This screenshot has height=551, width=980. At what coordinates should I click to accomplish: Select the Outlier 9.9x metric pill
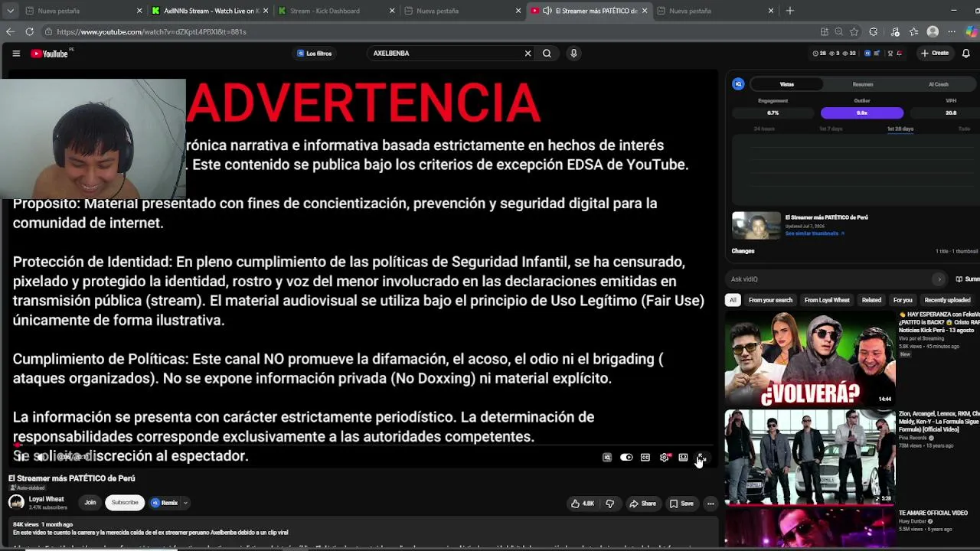(x=861, y=112)
